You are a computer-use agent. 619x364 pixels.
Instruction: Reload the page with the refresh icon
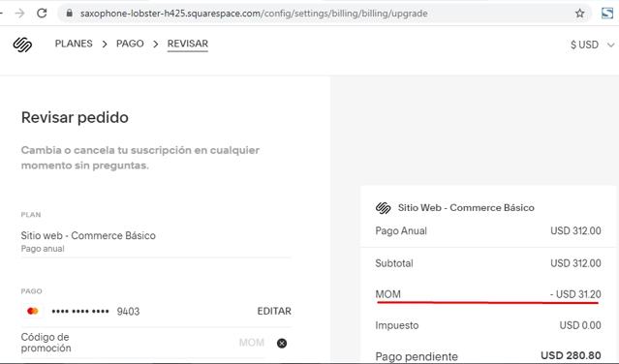click(x=42, y=13)
